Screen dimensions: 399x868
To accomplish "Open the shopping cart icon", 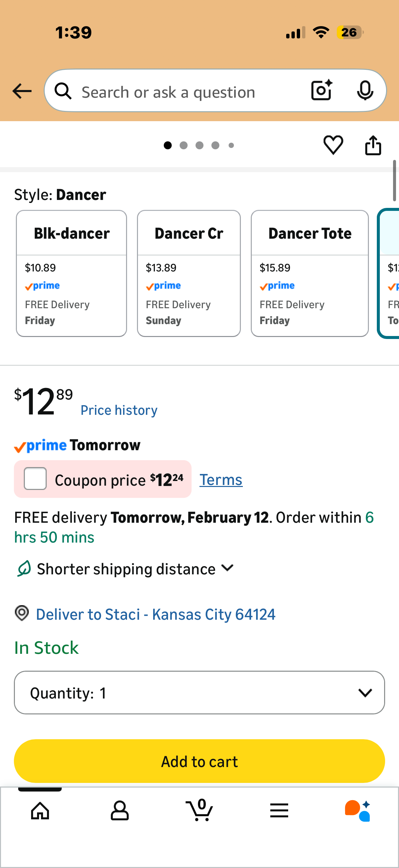I will click(199, 810).
